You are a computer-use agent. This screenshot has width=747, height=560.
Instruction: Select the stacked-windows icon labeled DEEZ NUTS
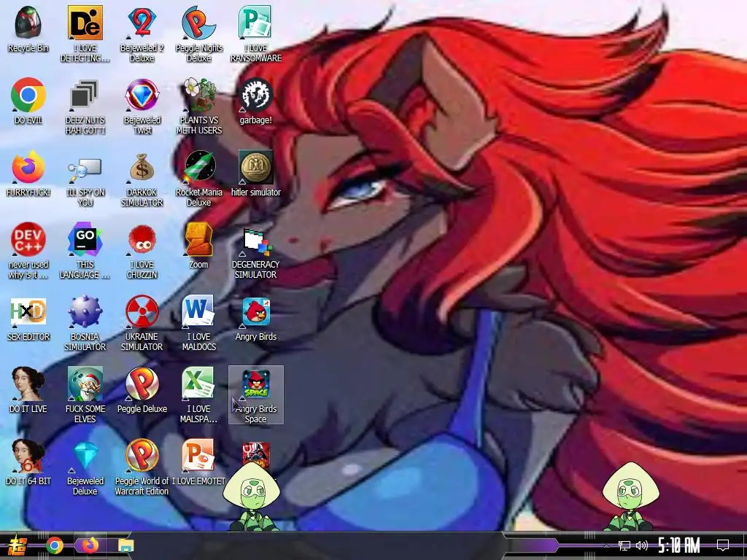pos(85,94)
